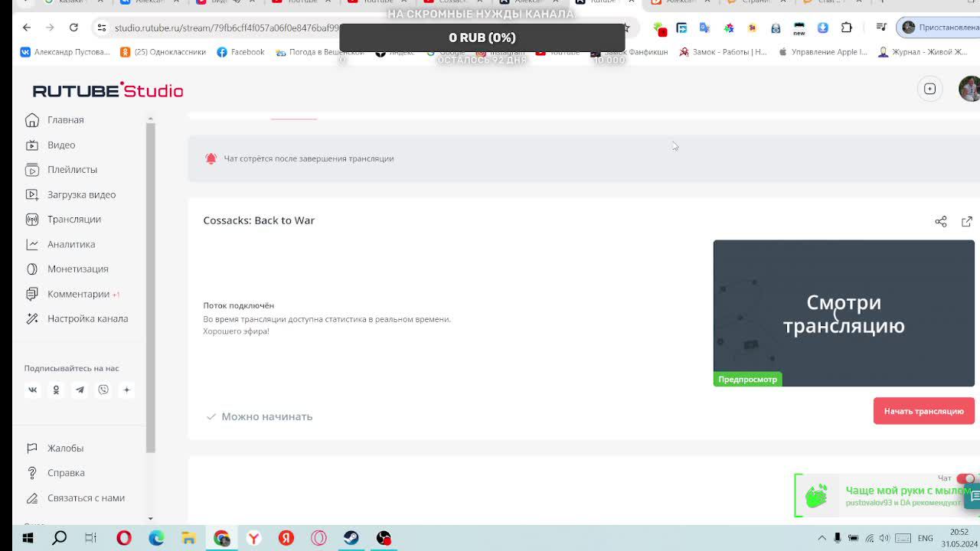Open the Погода в Вешенской bookmark
980x551 pixels.
(x=320, y=52)
